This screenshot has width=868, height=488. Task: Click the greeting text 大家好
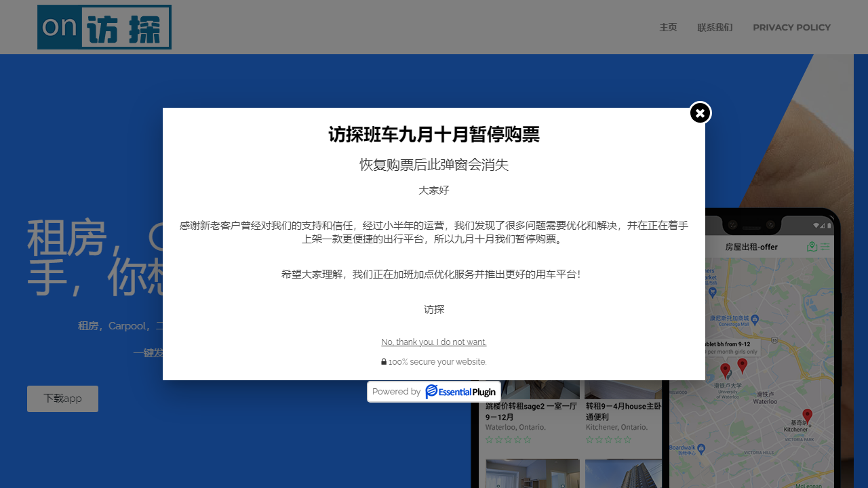434,190
